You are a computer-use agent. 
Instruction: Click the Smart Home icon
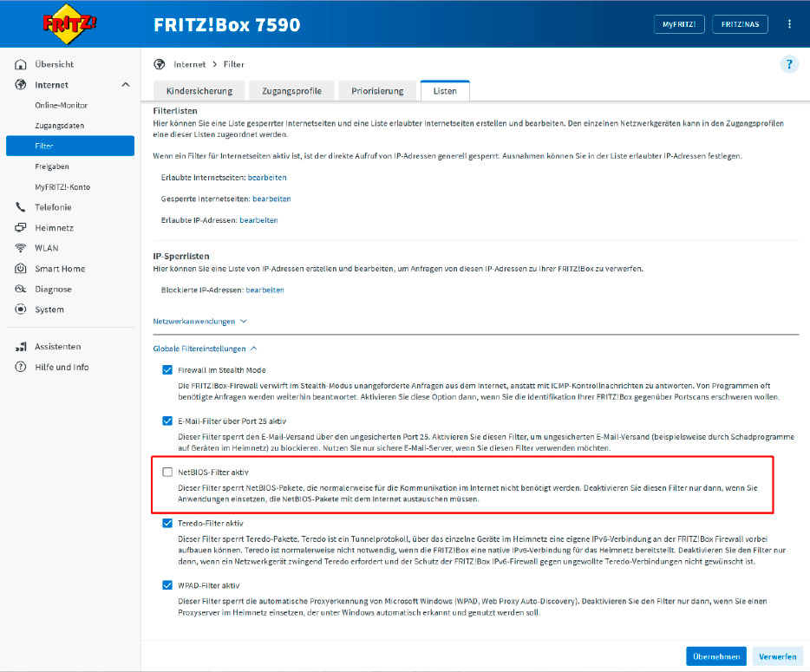[x=20, y=269]
